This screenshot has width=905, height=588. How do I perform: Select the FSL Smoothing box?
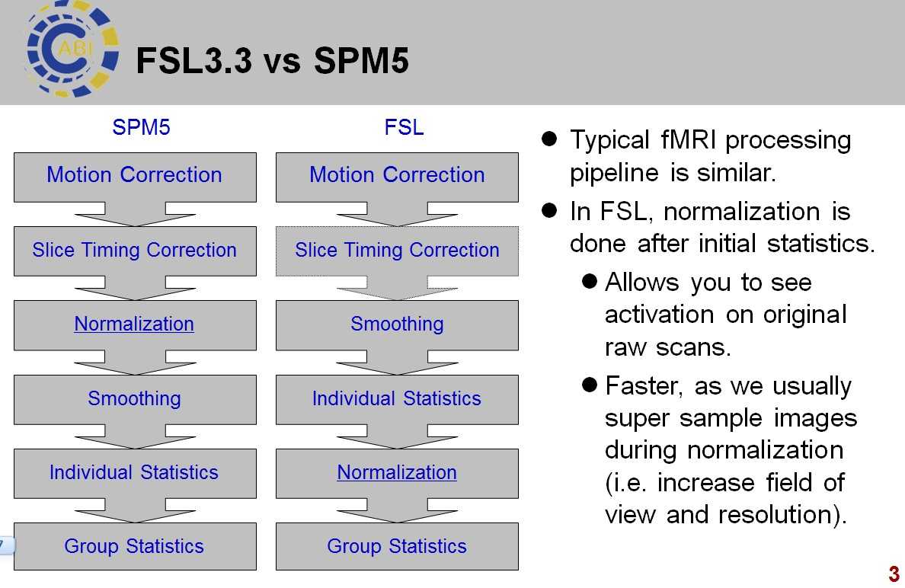point(397,325)
